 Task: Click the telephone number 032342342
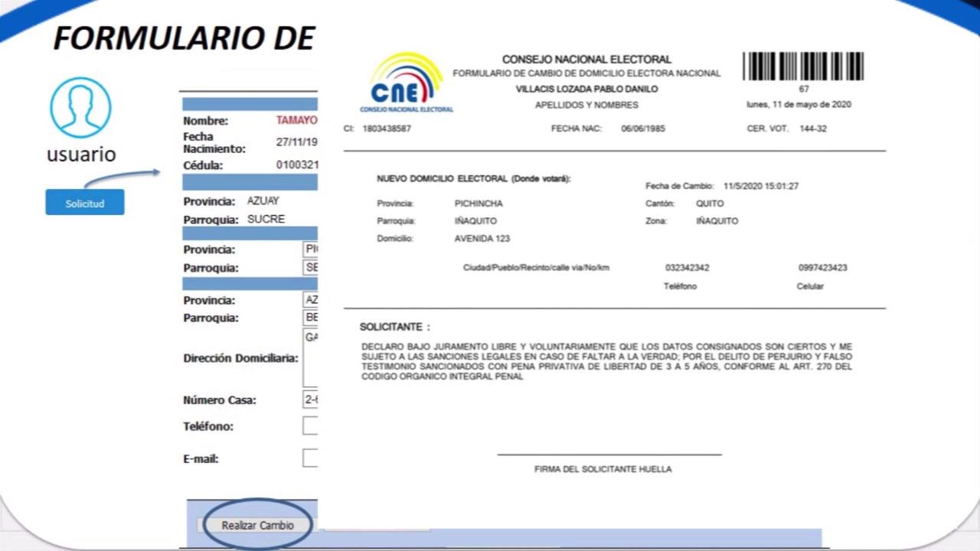point(687,268)
